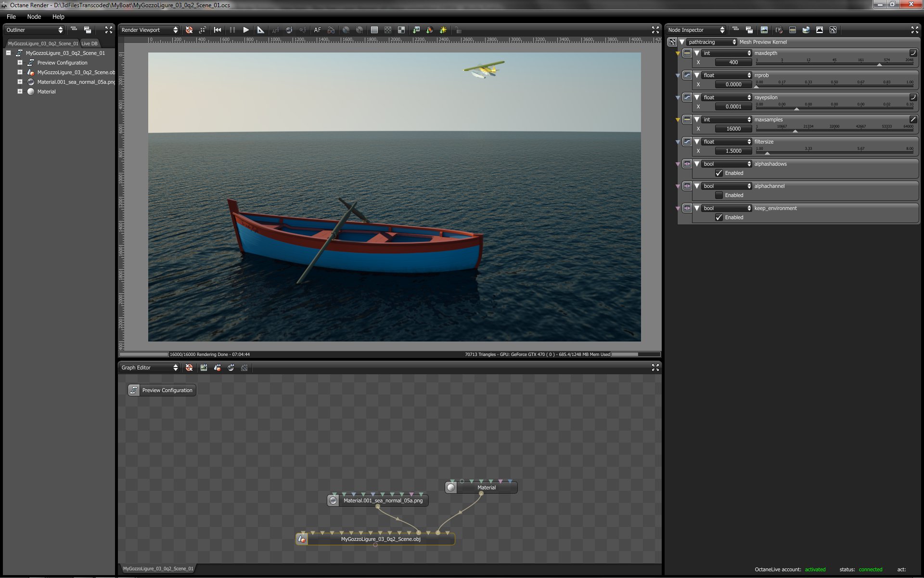Toggle the stereo 3D glasses icon
This screenshot has height=578, width=924.
point(331,30)
